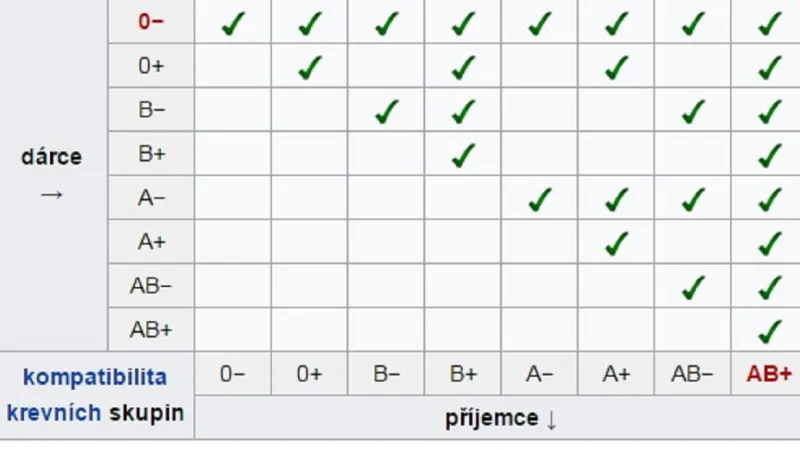Select the checkmark for donor B− to recipient AB−
Image resolution: width=800 pixels, height=450 pixels.
[x=693, y=112]
